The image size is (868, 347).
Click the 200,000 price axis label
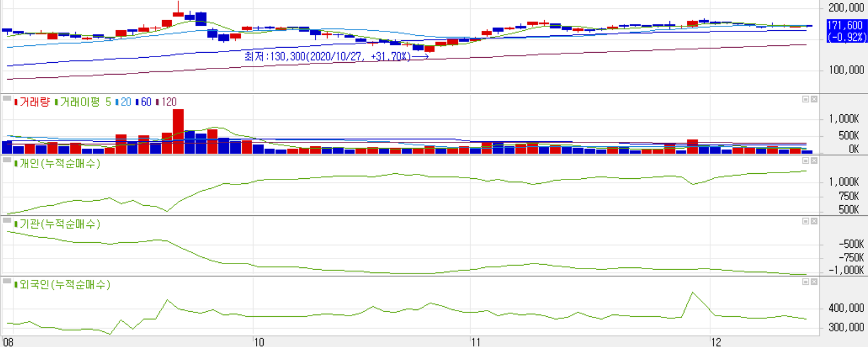click(846, 7)
